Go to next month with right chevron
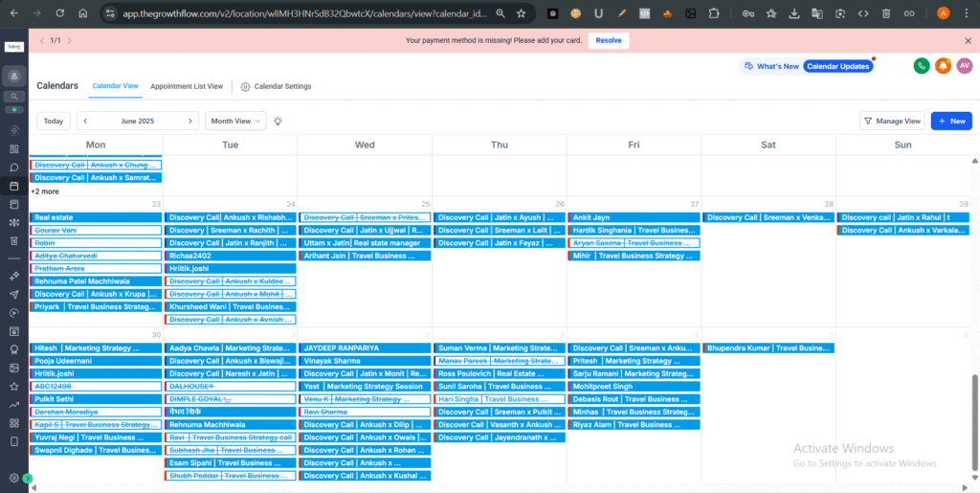Viewport: 980px width, 493px height. point(189,122)
